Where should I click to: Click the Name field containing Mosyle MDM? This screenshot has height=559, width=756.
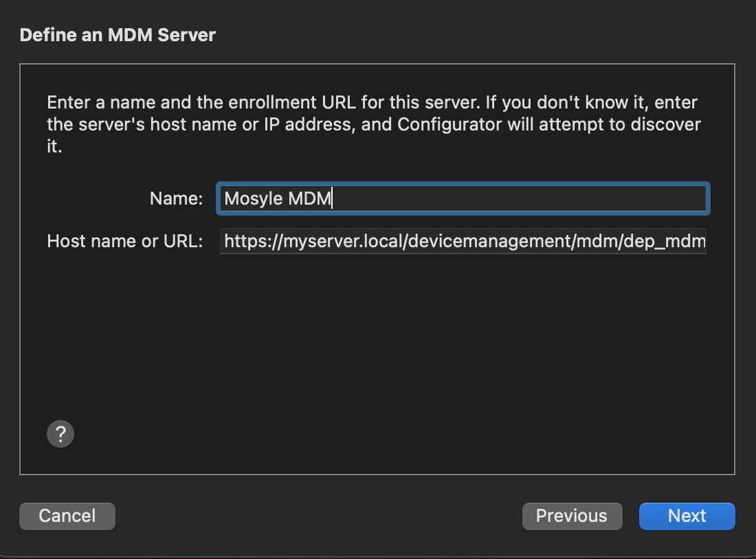pos(463,198)
